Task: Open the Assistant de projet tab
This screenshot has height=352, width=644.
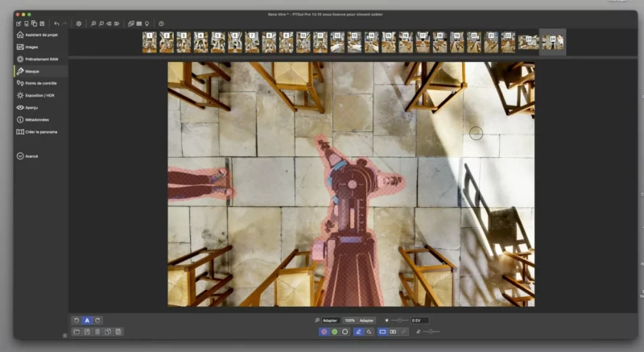Action: [x=41, y=35]
